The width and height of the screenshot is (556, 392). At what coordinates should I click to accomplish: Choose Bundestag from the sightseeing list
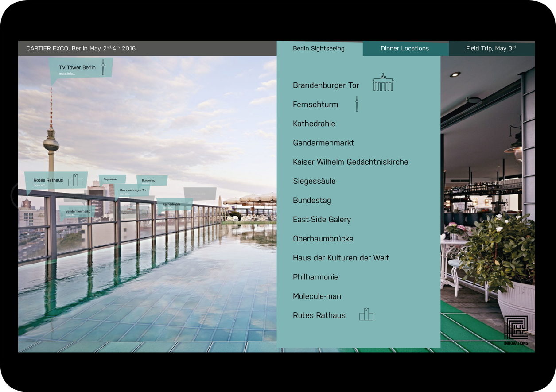tap(312, 200)
